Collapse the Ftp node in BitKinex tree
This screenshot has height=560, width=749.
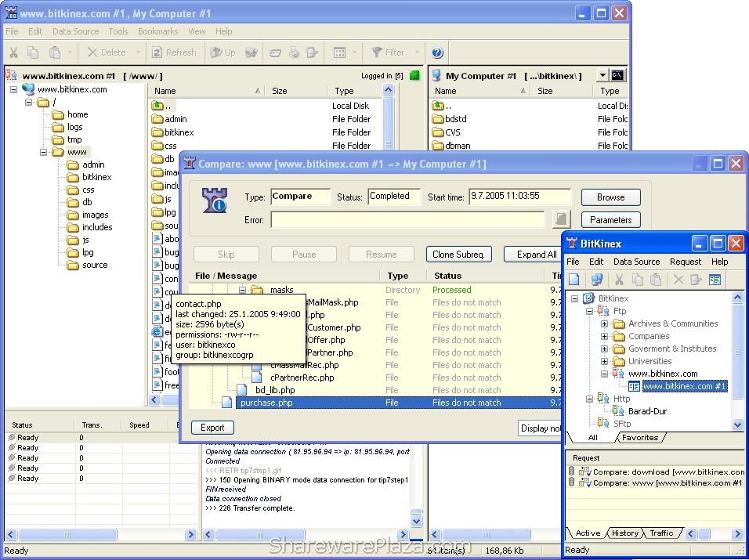click(x=589, y=311)
